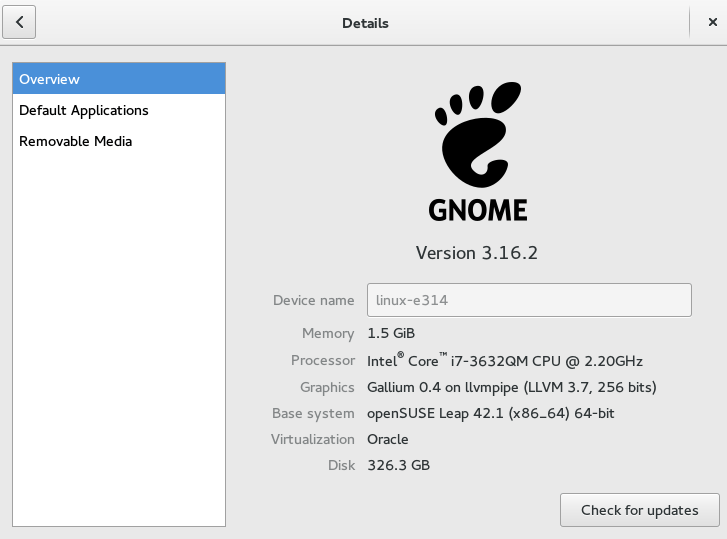Click the GNOME wordmark text

[x=477, y=209]
